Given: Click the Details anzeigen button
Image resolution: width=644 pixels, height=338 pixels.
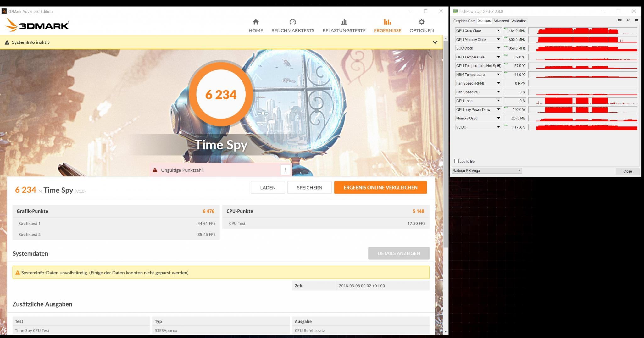Looking at the screenshot, I should (x=399, y=253).
